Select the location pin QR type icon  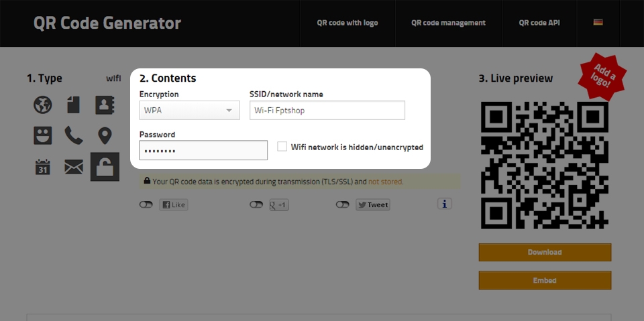105,136
